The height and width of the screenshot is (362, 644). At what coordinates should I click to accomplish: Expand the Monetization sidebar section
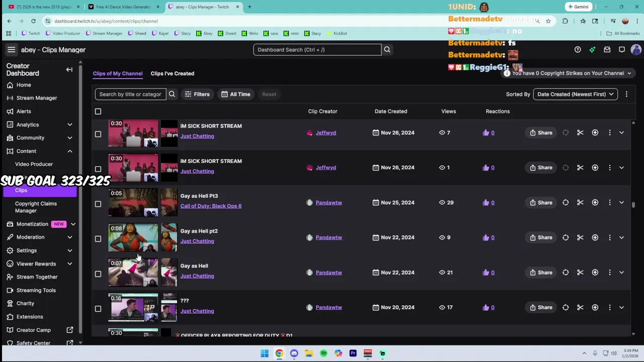click(x=73, y=224)
